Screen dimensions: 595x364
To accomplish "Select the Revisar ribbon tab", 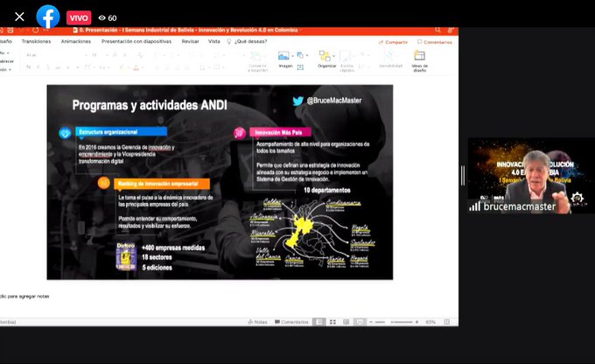I will pos(190,41).
